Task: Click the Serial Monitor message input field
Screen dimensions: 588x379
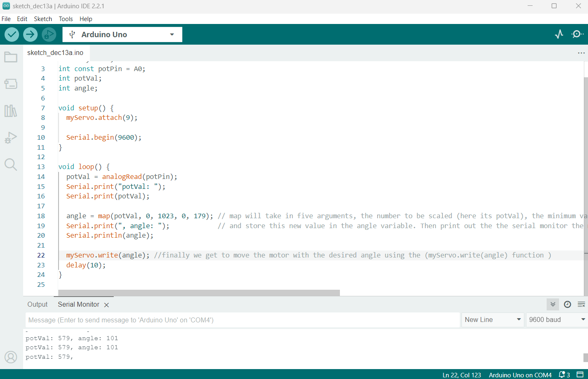Action: 243,320
